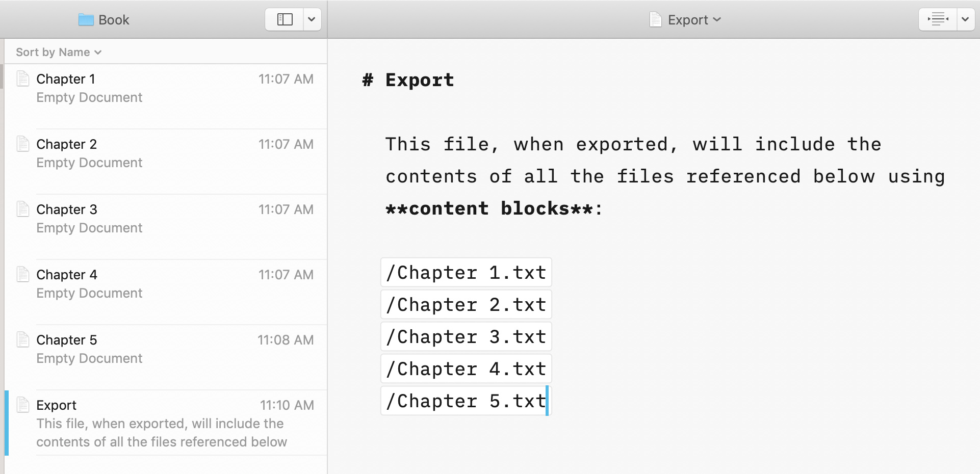The image size is (980, 474).
Task: Click the /Chapter 1.txt content block
Action: (466, 273)
